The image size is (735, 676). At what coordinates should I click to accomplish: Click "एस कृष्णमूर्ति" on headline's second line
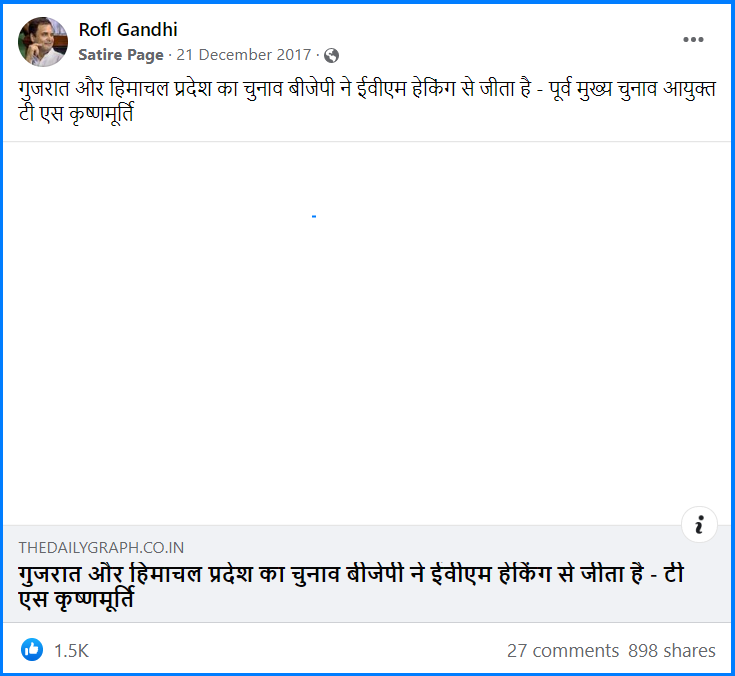point(76,600)
